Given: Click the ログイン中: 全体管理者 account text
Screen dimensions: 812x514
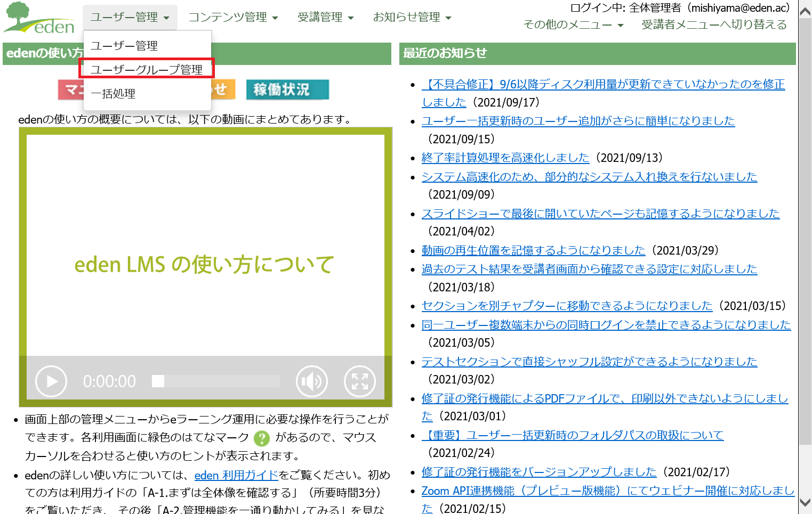Looking at the screenshot, I should [680, 8].
